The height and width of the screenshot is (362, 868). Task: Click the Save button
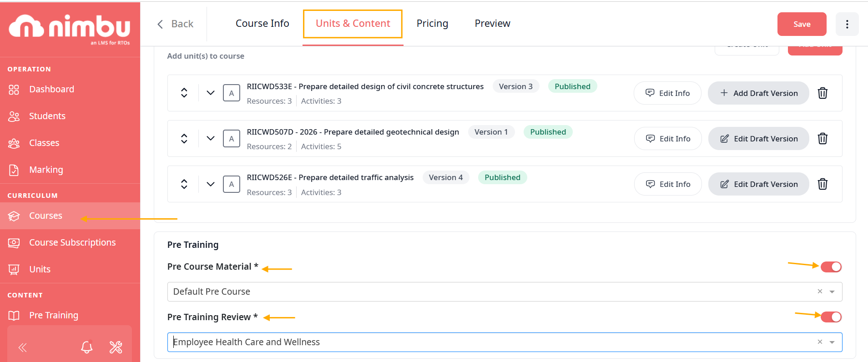802,24
